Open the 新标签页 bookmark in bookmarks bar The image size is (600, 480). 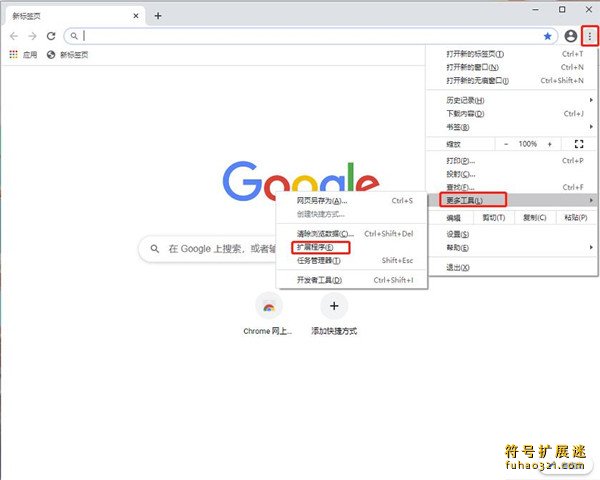tap(67, 55)
